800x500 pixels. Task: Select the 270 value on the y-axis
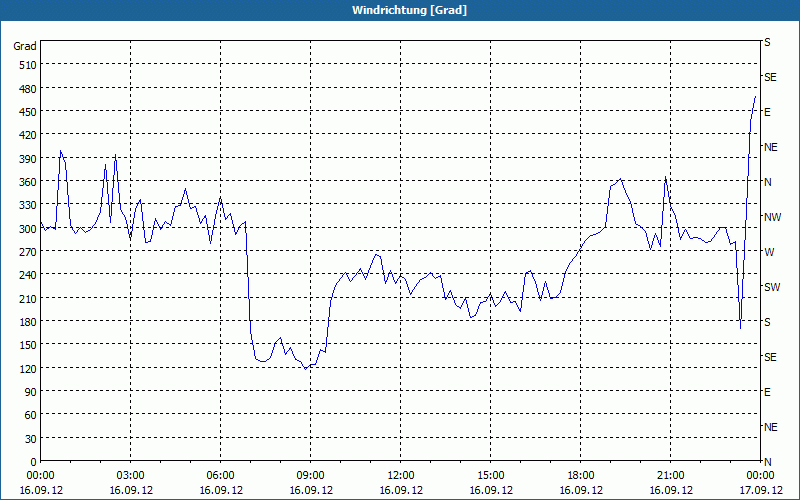tap(28, 252)
